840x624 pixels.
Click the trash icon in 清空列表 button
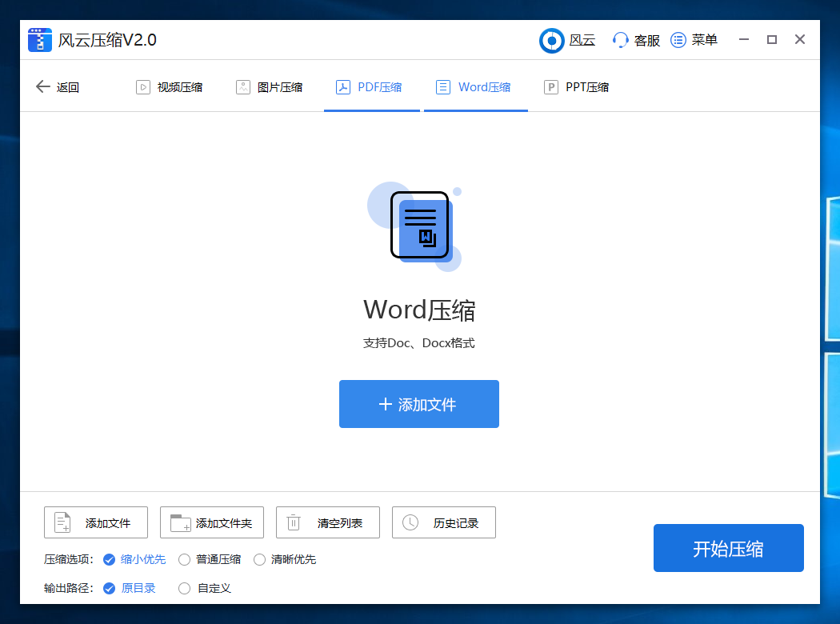294,522
